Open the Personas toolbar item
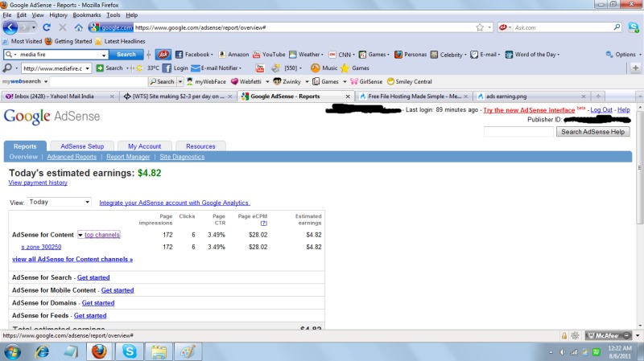 point(411,54)
